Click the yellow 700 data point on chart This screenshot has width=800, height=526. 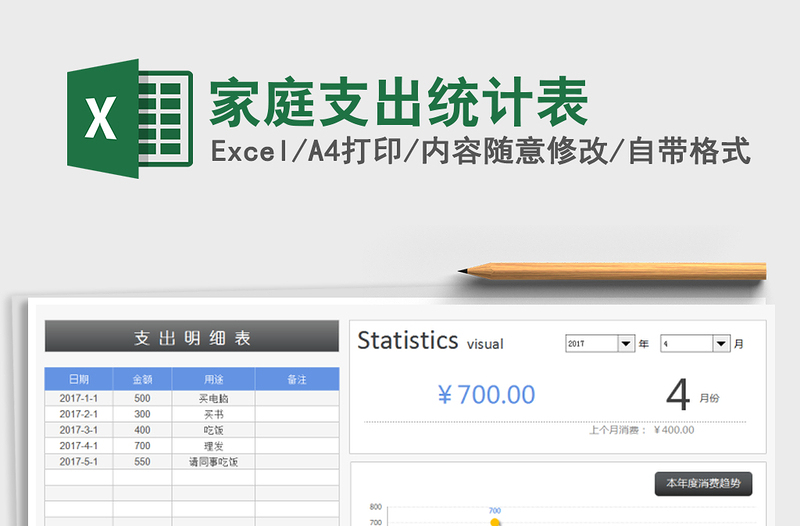click(494, 522)
